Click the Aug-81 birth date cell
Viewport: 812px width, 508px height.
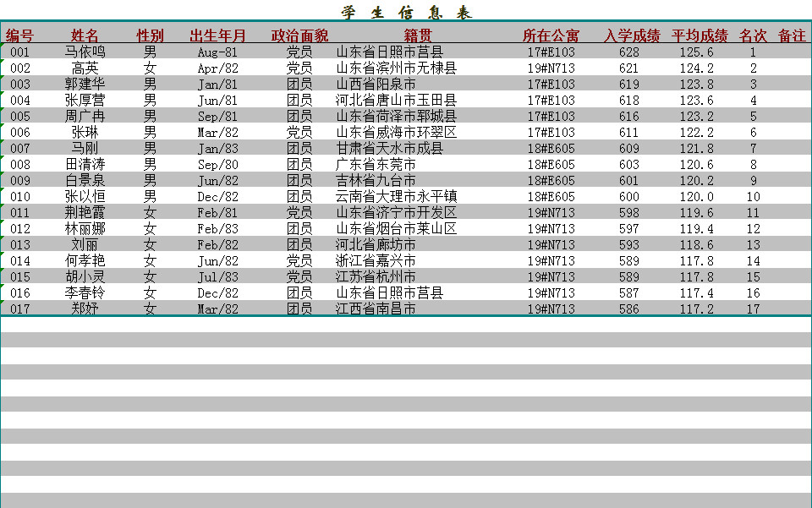point(216,52)
